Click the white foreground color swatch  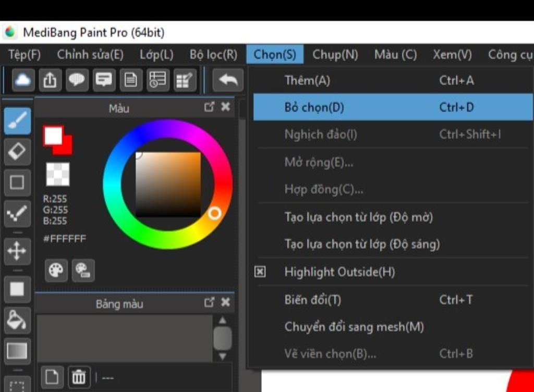click(53, 136)
